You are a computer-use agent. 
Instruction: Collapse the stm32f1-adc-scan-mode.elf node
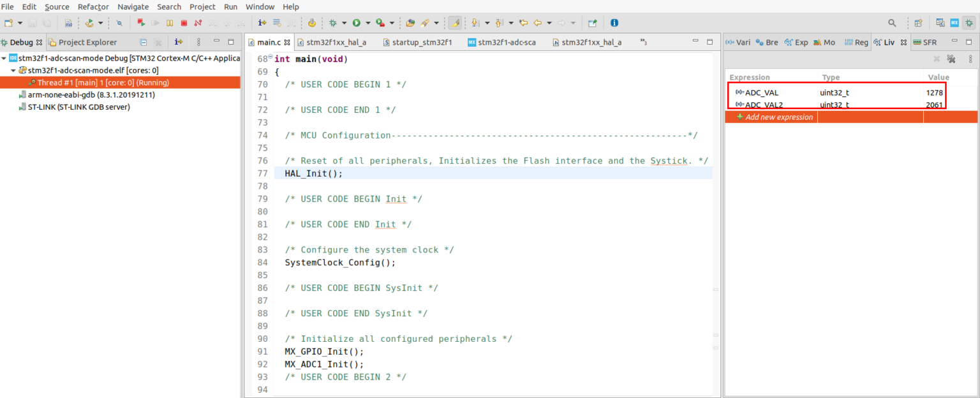[x=13, y=70]
